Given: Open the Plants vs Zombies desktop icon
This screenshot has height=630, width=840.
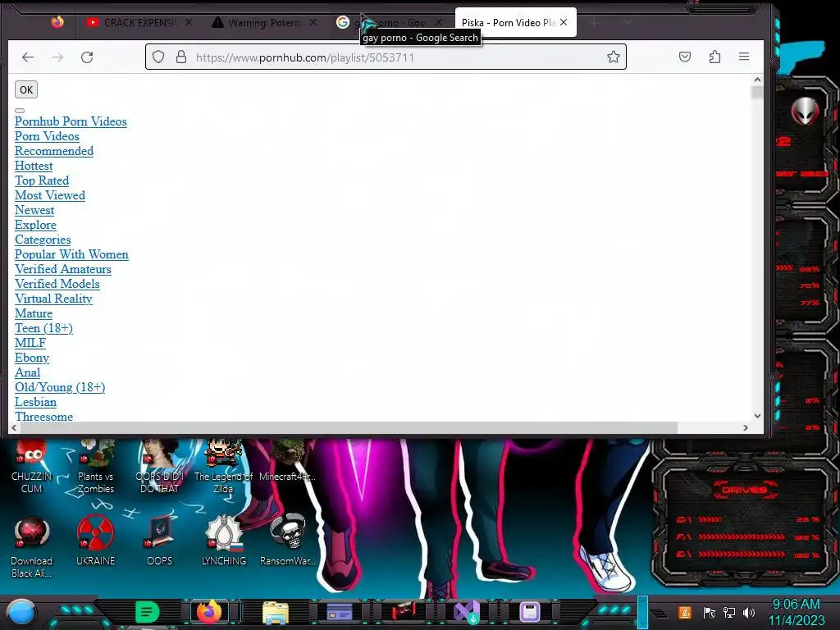Looking at the screenshot, I should (95, 466).
